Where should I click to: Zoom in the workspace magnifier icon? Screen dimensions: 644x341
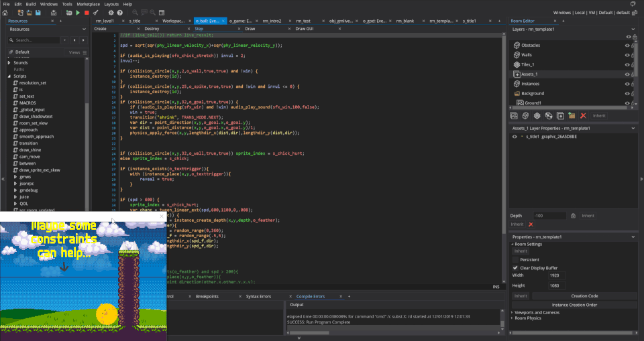pyautogui.click(x=152, y=13)
